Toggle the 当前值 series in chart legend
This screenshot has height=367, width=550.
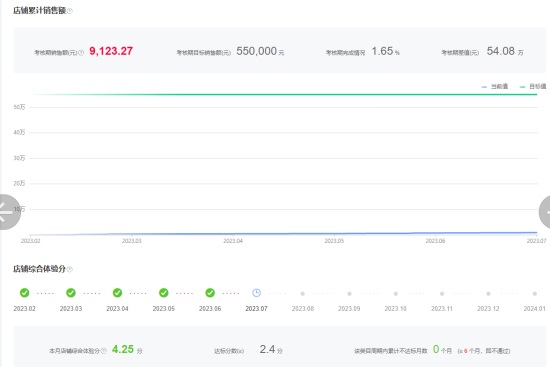[495, 86]
